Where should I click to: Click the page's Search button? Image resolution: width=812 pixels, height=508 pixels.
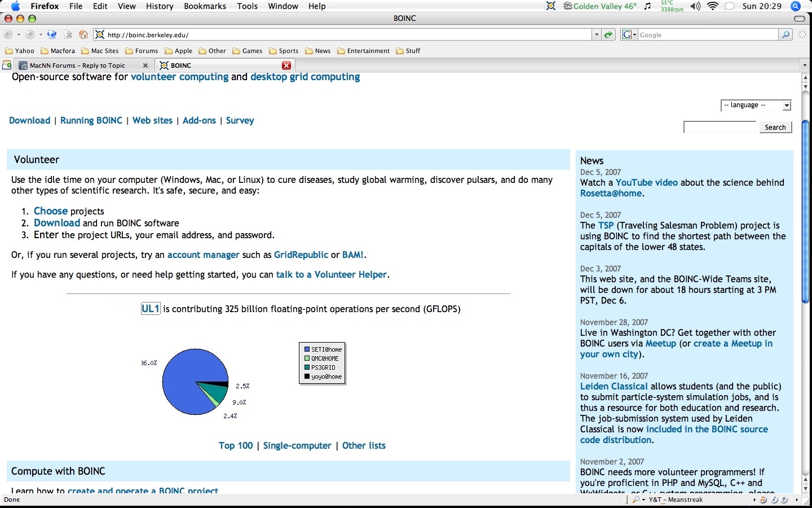point(775,128)
